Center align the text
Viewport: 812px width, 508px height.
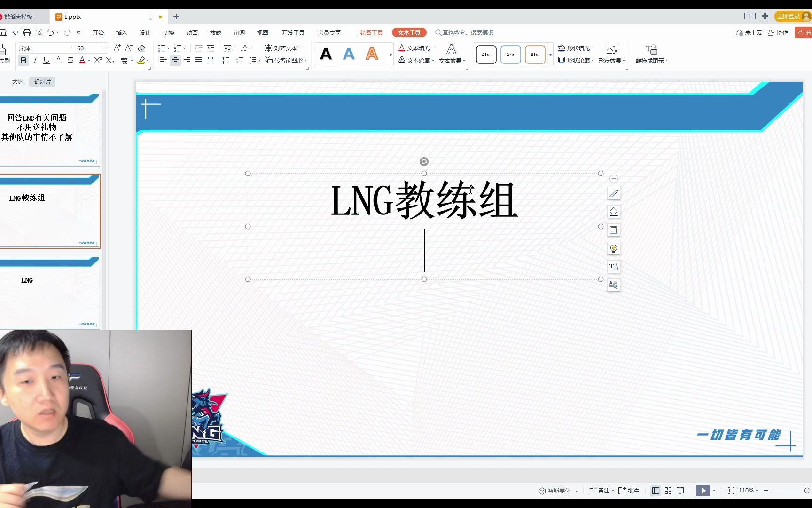point(175,60)
